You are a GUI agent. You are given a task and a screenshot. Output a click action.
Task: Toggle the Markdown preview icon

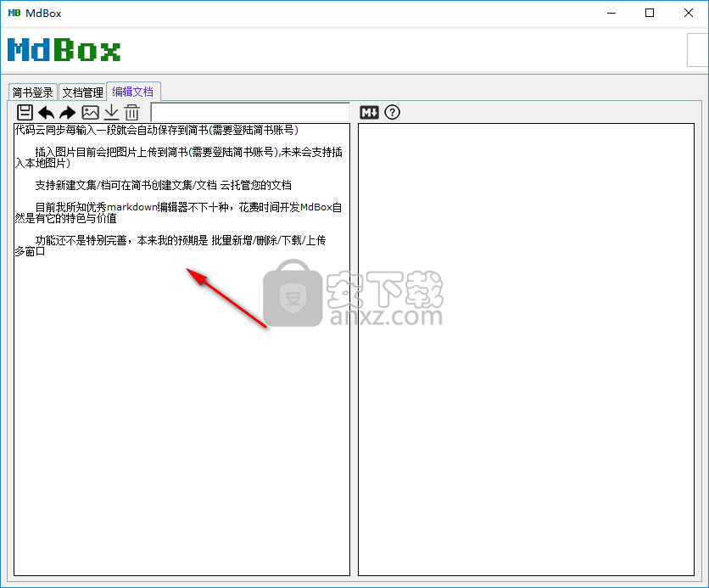point(370,112)
